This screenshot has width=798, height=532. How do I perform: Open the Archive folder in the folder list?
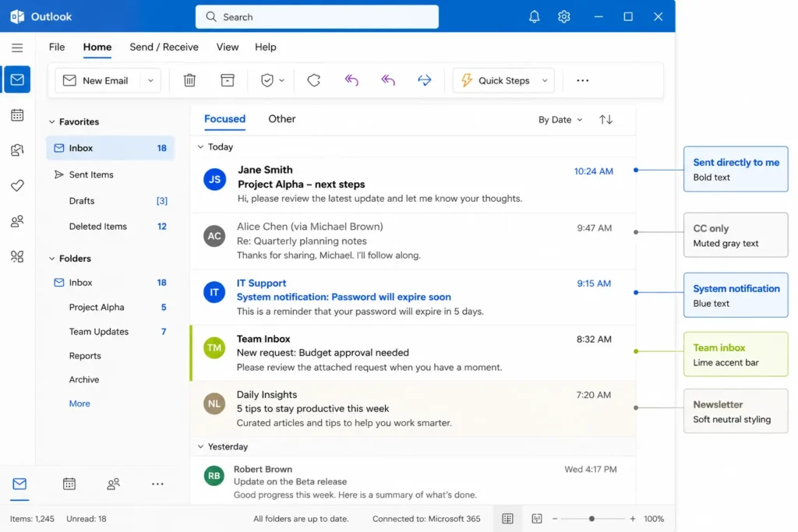pos(110,379)
